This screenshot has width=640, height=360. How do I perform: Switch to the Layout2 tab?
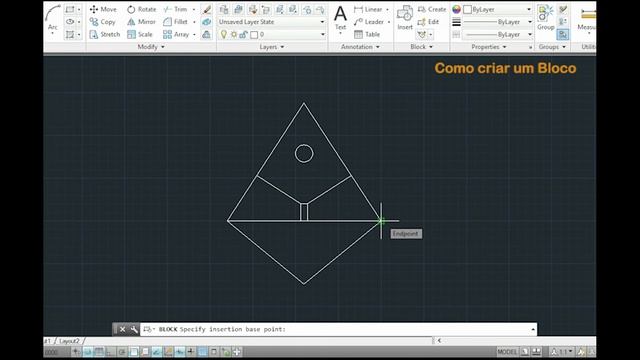(x=70, y=340)
